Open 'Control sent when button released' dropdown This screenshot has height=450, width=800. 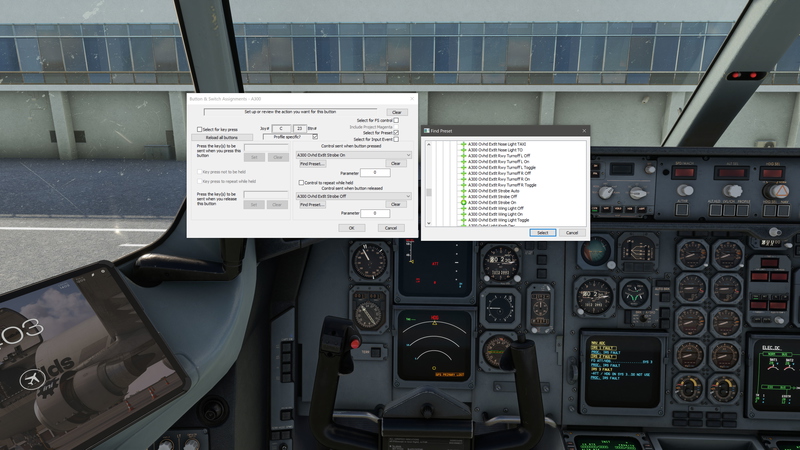coord(354,196)
